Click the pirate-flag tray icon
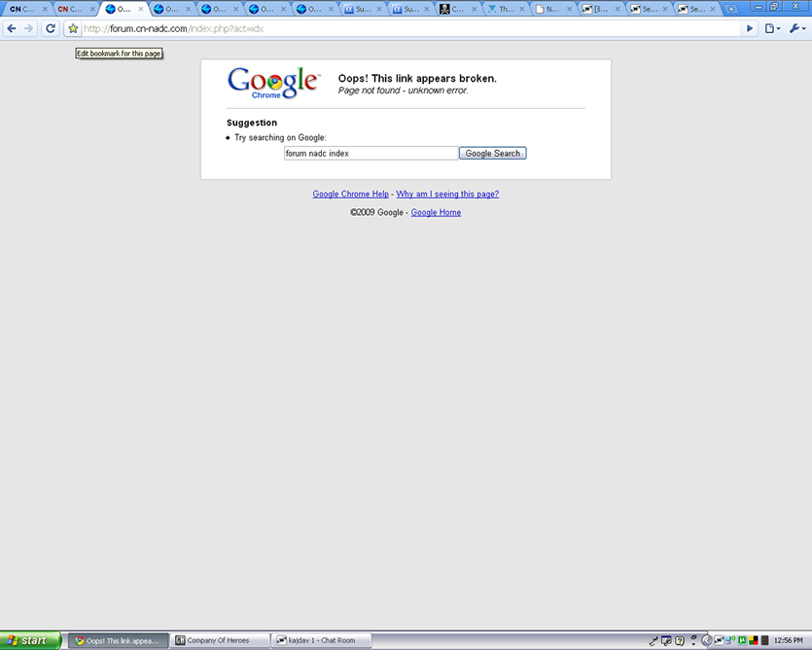 click(719, 640)
